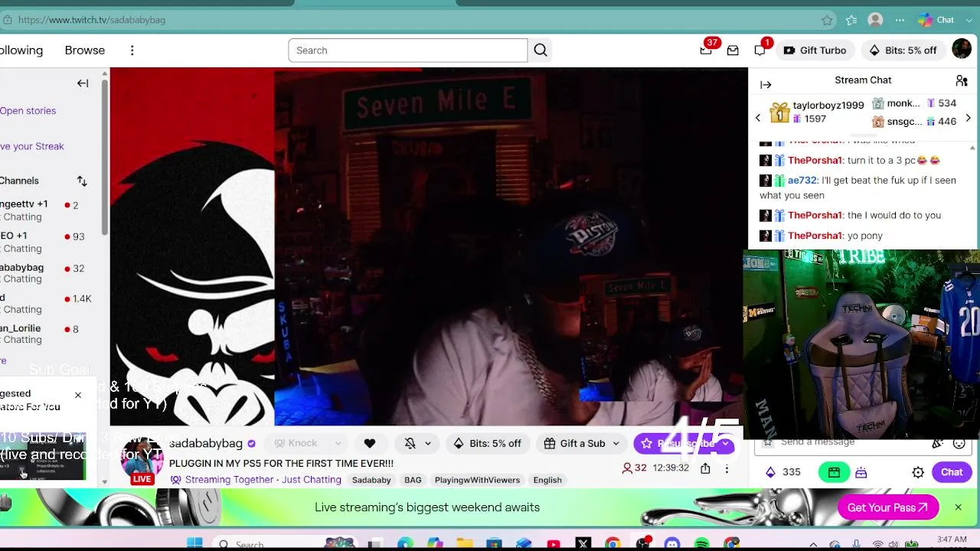Open Discord from the taskbar
The width and height of the screenshot is (980, 551).
click(x=672, y=544)
